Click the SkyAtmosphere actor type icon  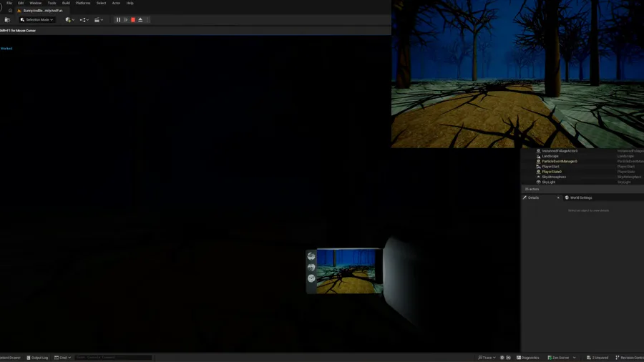pyautogui.click(x=538, y=177)
